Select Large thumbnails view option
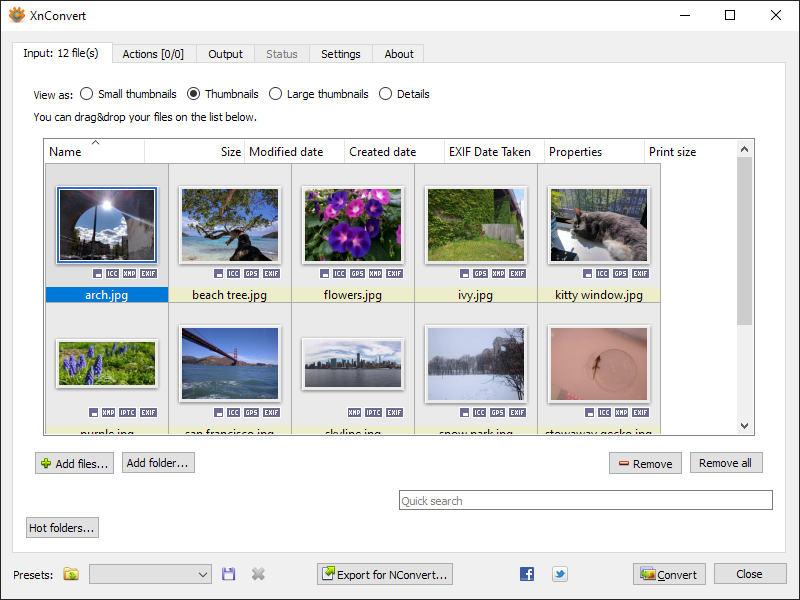 click(276, 94)
